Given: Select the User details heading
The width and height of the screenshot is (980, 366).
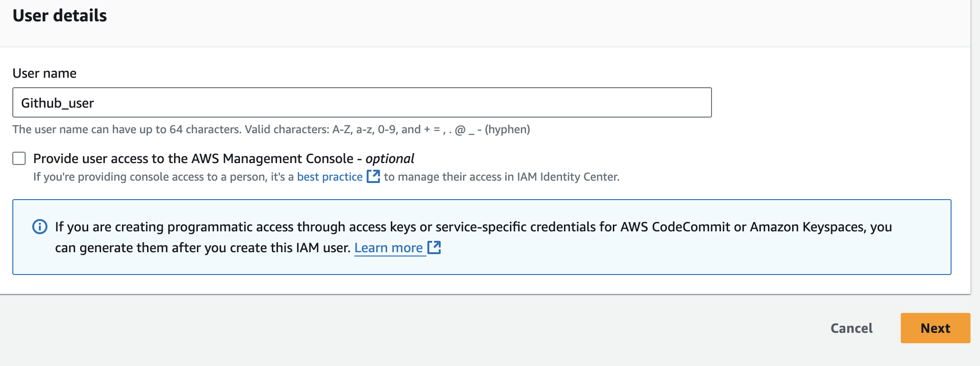Looking at the screenshot, I should 60,16.
